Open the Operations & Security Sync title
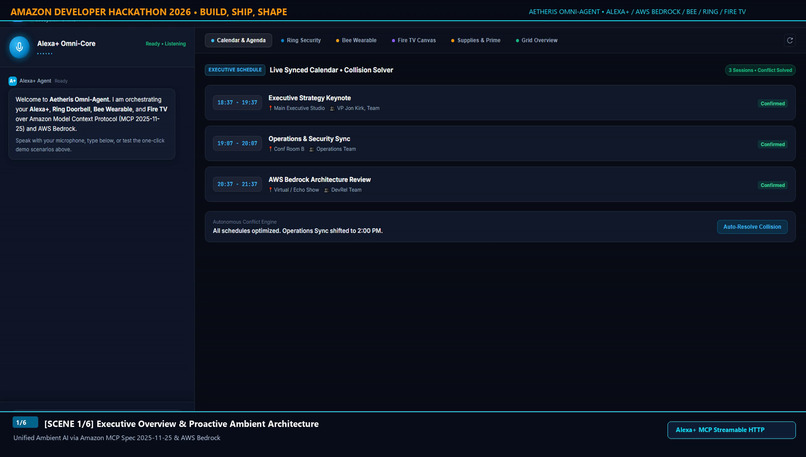The image size is (806, 457). (x=309, y=139)
